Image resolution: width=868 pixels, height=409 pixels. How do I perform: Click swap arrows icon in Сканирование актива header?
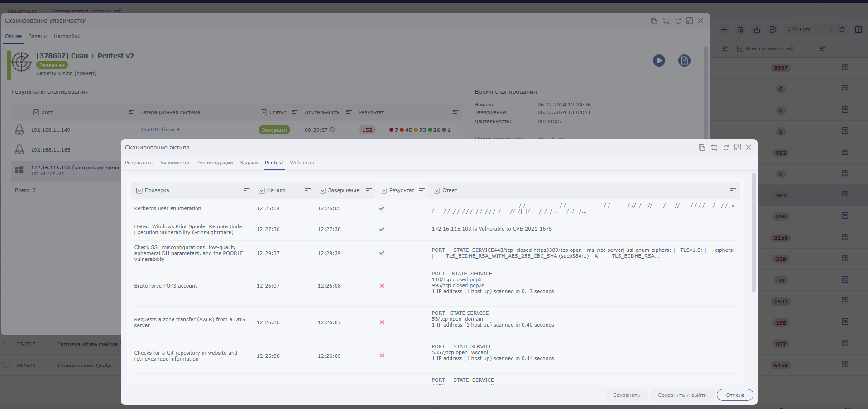[x=714, y=148]
